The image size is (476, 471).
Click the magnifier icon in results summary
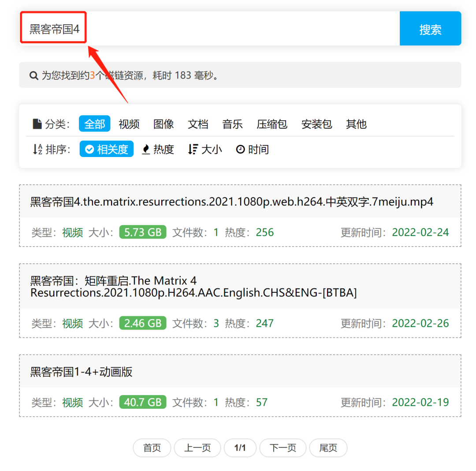pyautogui.click(x=33, y=75)
